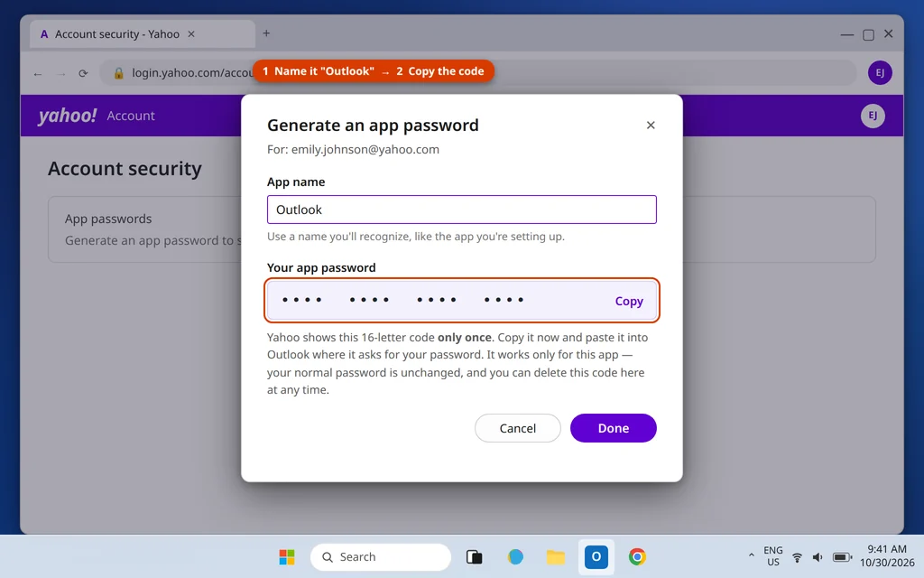Minimize the browser window

point(846,35)
